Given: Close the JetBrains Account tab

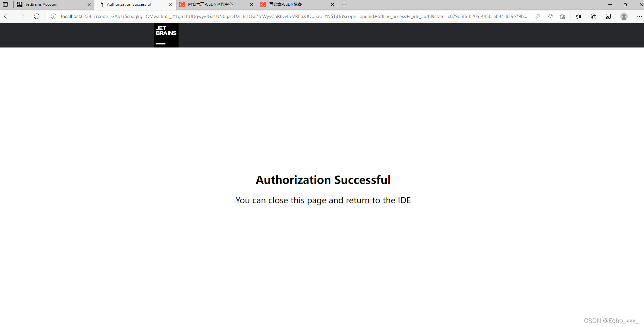Looking at the screenshot, I should point(89,4).
